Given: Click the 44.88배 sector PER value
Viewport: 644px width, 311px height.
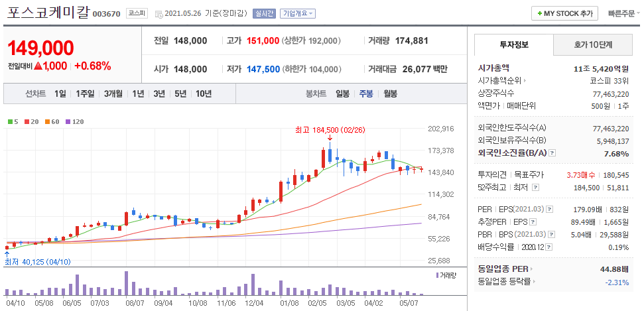Looking at the screenshot, I should pos(614,269).
